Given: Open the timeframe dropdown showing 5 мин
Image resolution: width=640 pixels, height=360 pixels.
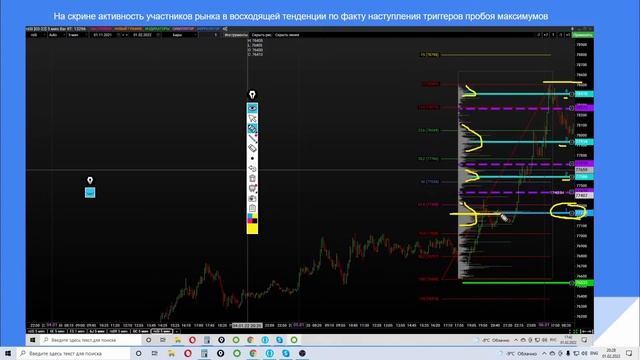Looking at the screenshot, I should coord(77,35).
